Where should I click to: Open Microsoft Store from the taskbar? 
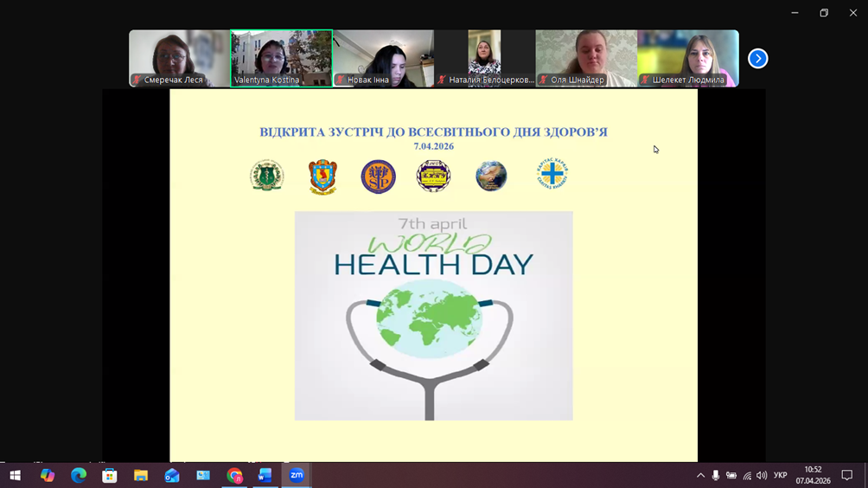point(110,475)
